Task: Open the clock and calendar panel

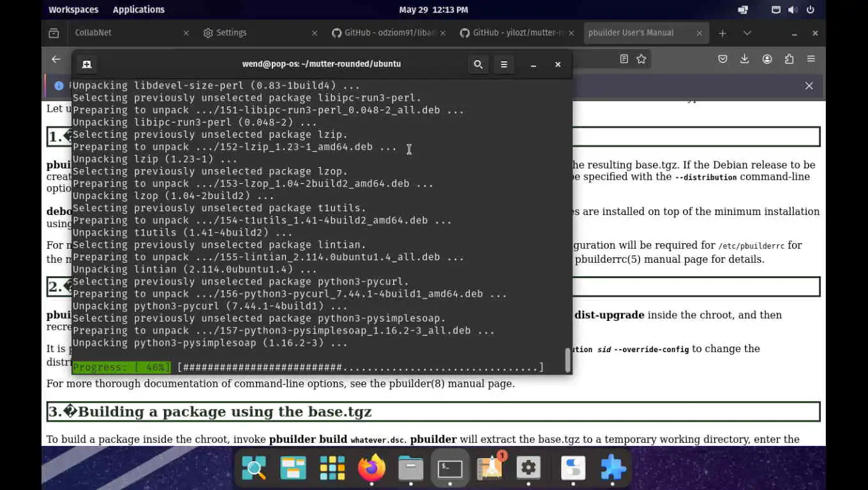Action: tap(433, 10)
